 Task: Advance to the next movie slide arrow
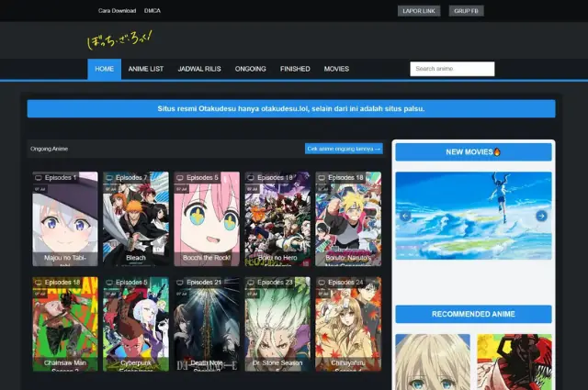tap(541, 217)
